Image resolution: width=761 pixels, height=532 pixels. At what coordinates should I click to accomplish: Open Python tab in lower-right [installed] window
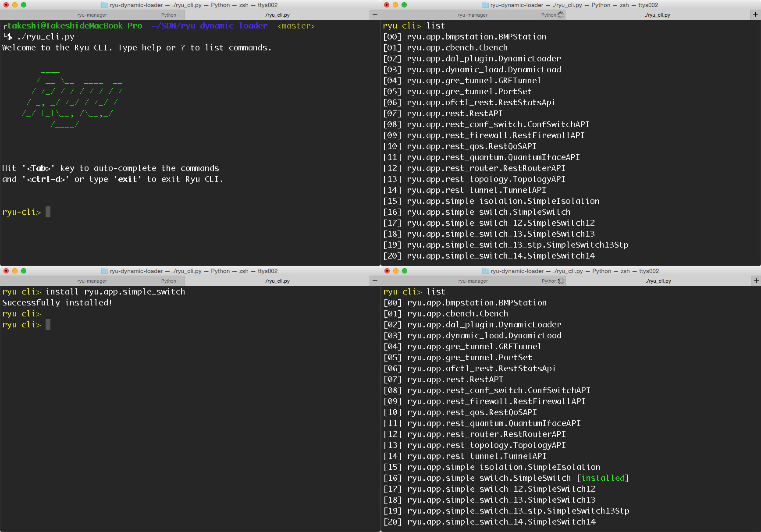point(549,281)
